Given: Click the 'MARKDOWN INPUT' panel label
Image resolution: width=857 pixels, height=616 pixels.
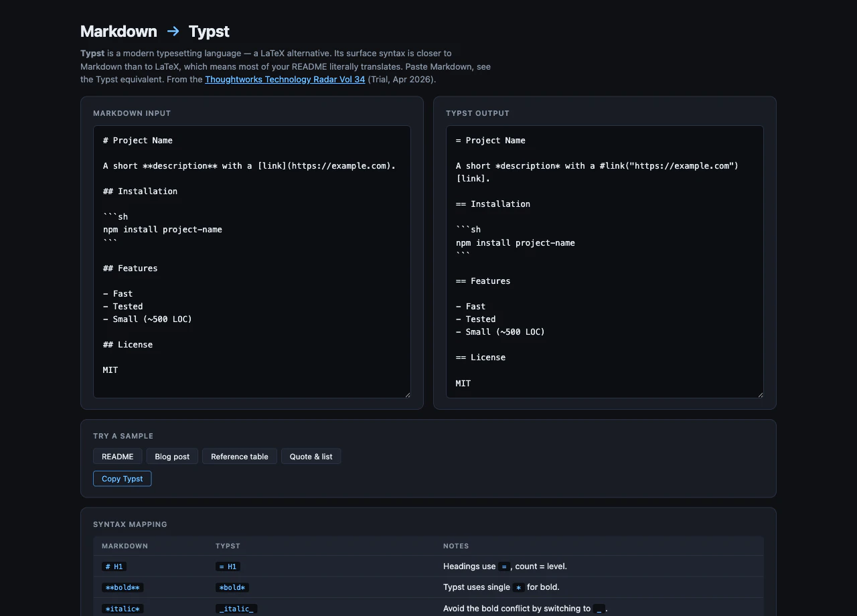Looking at the screenshot, I should pyautogui.click(x=132, y=114).
